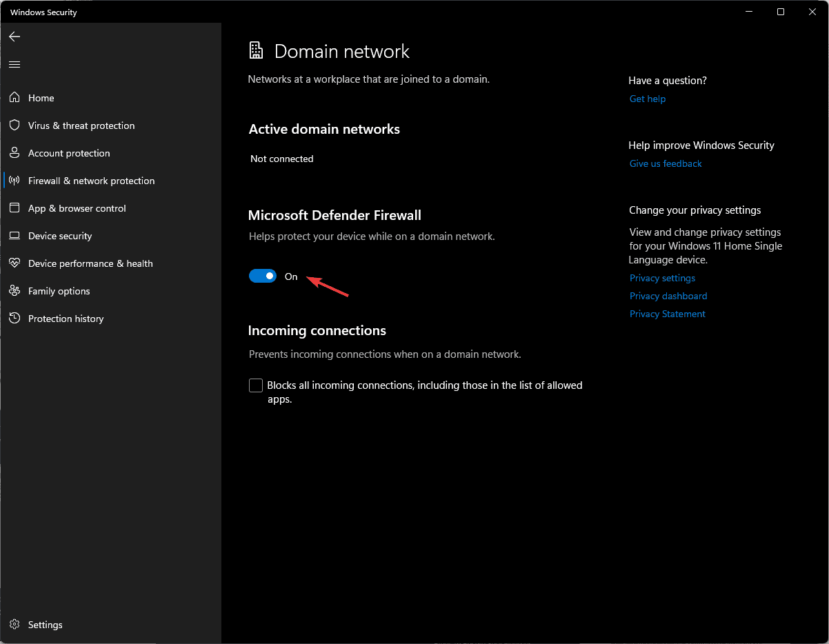The width and height of the screenshot is (829, 644).
Task: Close the Windows Security window
Action: pyautogui.click(x=812, y=12)
